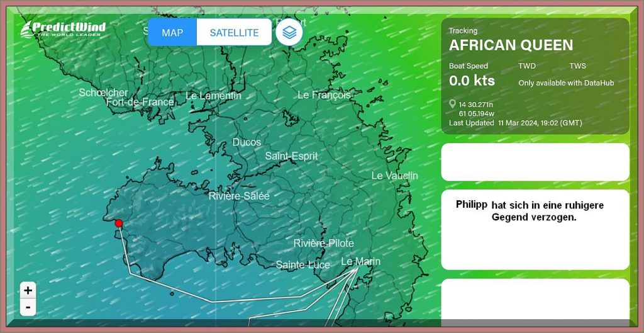Image resolution: width=644 pixels, height=333 pixels.
Task: Zoom in with the plus button
Action: click(28, 290)
